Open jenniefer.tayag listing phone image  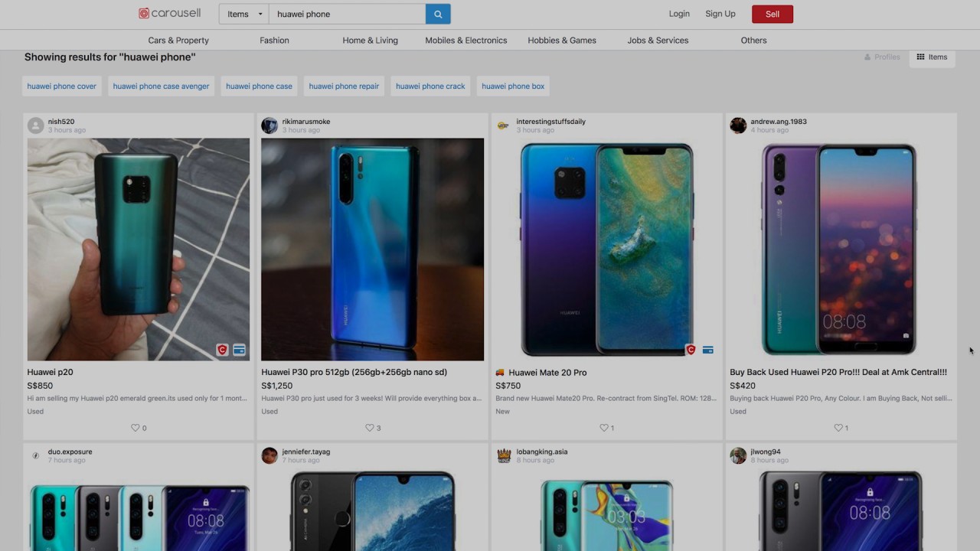tap(372, 510)
